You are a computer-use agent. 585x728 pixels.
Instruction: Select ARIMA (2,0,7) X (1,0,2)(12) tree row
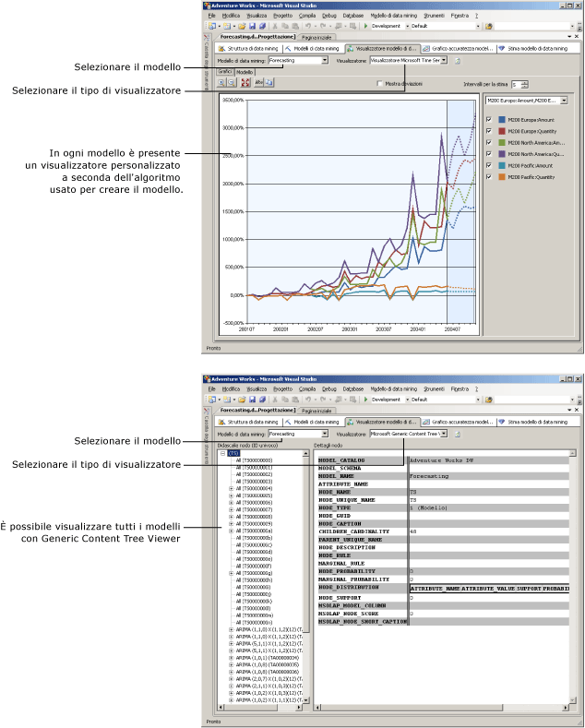[x=269, y=679]
